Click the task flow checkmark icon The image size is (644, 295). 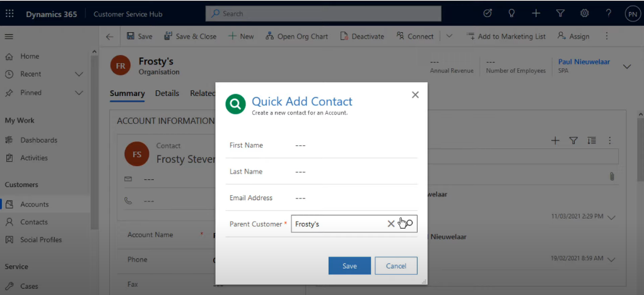488,13
